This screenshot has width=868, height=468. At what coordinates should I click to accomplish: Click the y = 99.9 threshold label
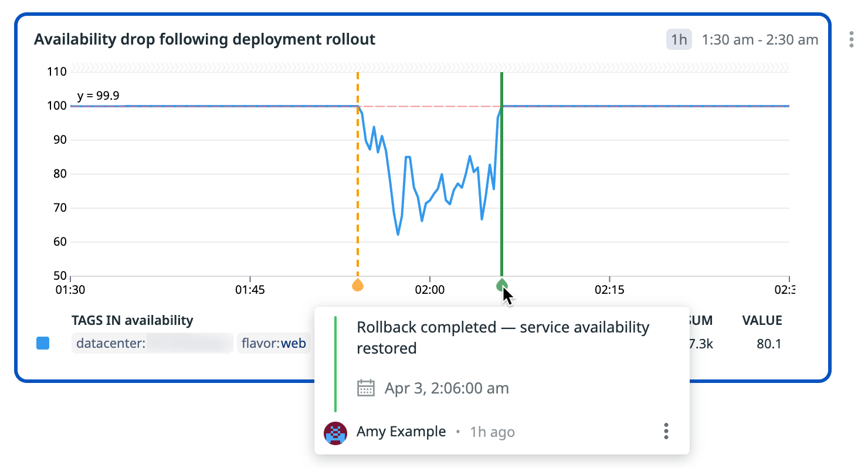pyautogui.click(x=99, y=96)
